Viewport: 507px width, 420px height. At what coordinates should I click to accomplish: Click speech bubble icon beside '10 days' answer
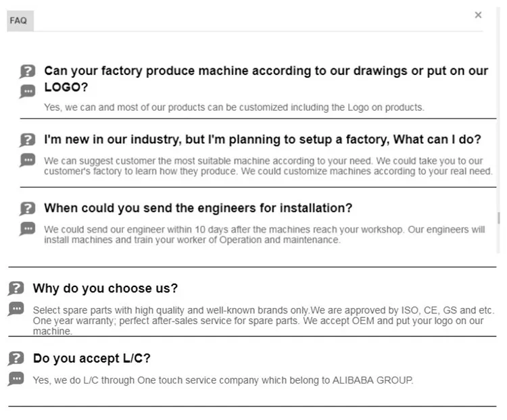click(x=27, y=228)
